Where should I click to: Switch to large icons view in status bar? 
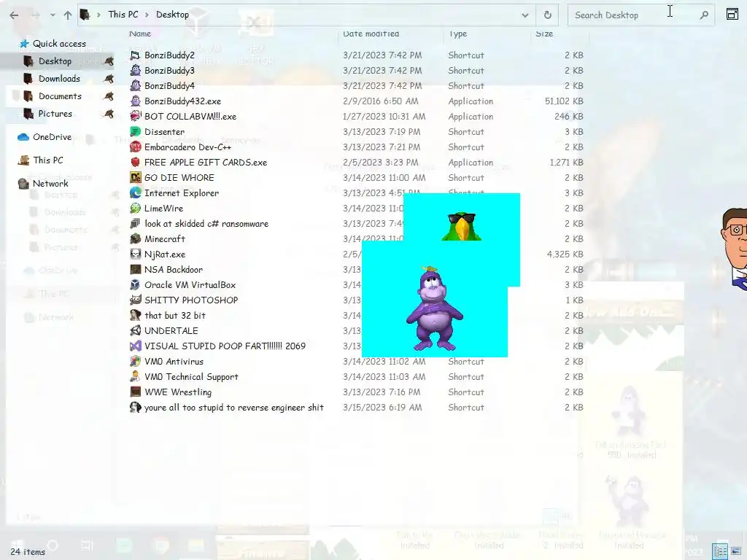click(x=735, y=551)
